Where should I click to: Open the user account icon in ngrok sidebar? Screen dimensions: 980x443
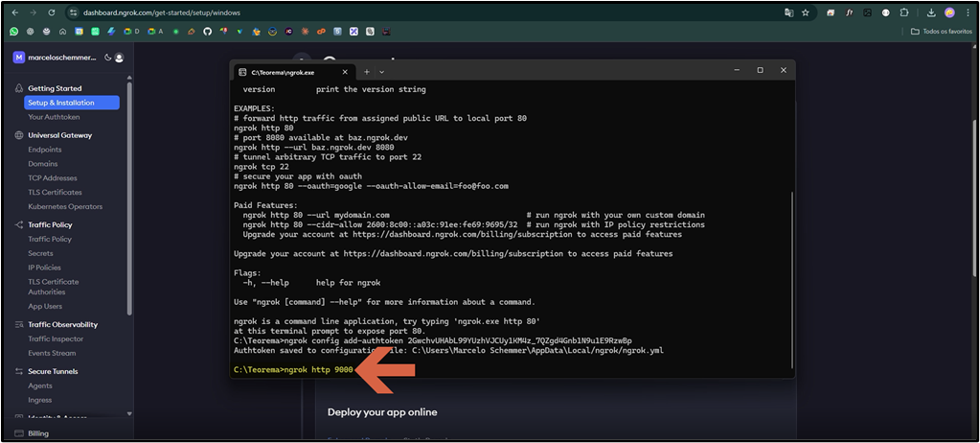(119, 58)
